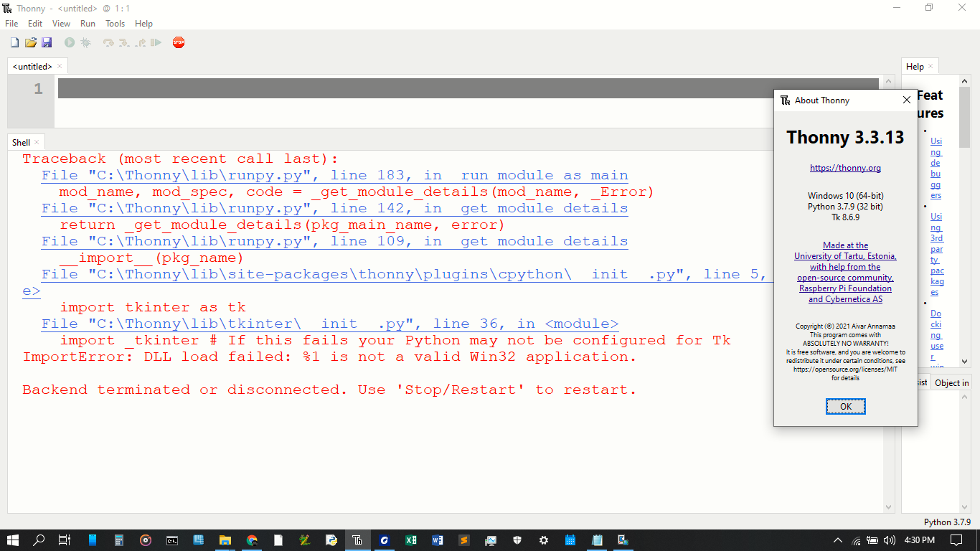Run the current script with the green play icon
Image resolution: width=980 pixels, height=551 pixels.
tap(69, 42)
